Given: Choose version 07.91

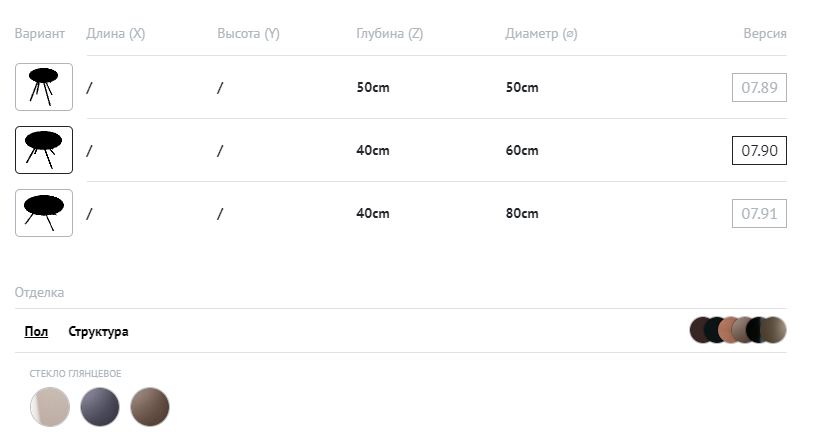Looking at the screenshot, I should coord(759,213).
